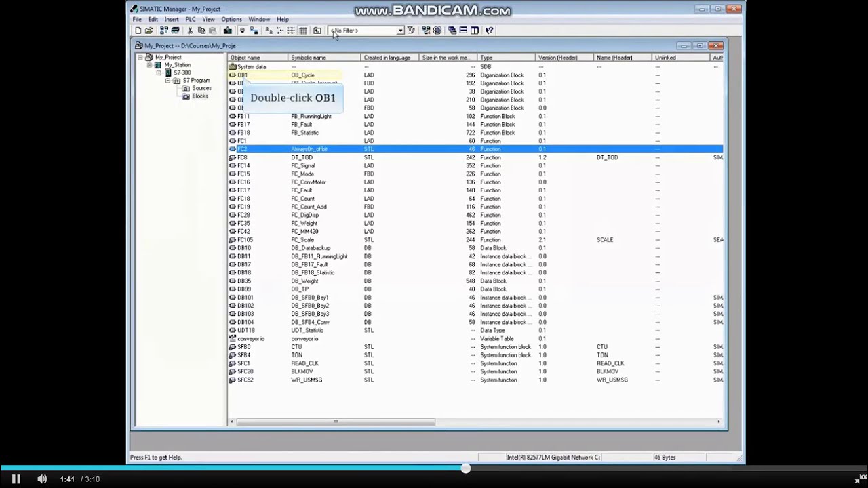Click the Cut scissors icon

click(190, 30)
